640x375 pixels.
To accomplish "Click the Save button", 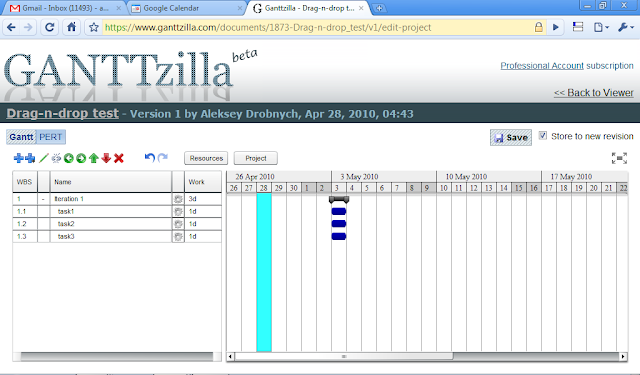I will coord(511,138).
